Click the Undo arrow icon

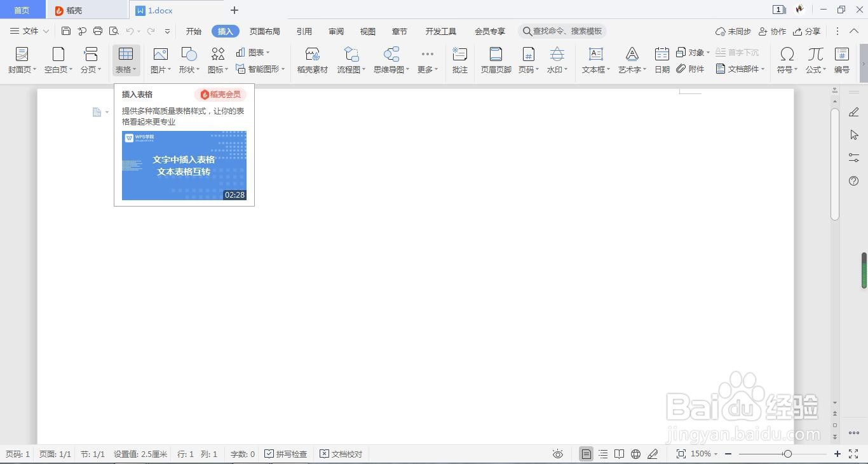(x=130, y=31)
